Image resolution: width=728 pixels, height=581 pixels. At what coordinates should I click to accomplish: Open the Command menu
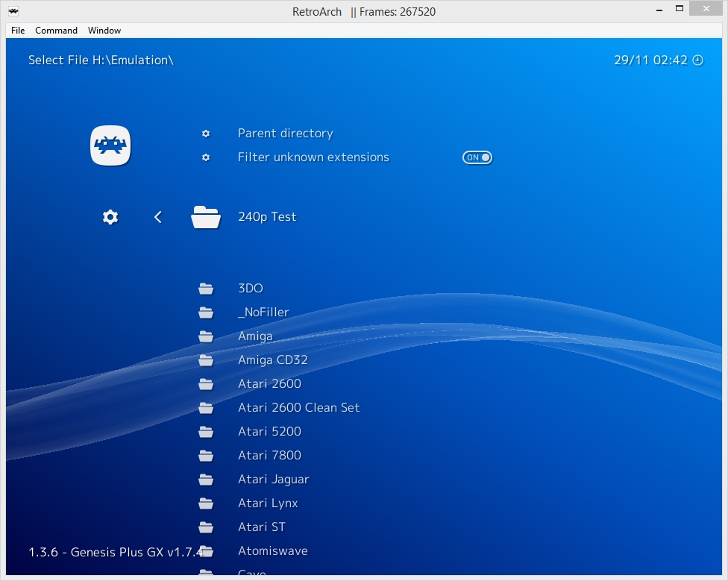[56, 30]
